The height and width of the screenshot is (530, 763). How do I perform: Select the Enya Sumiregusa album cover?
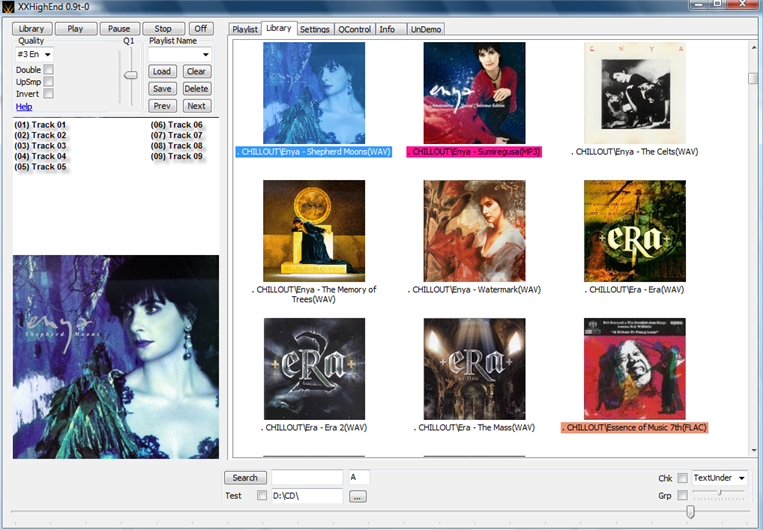pos(474,93)
